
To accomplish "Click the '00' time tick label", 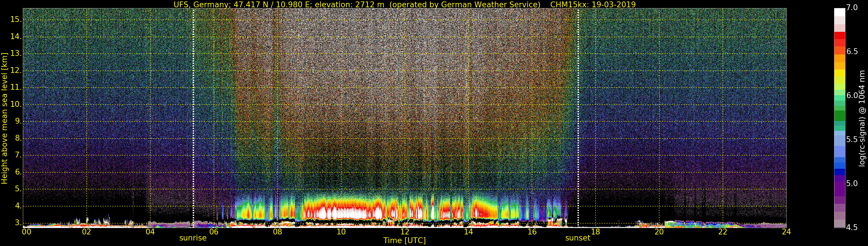I will tap(27, 232).
